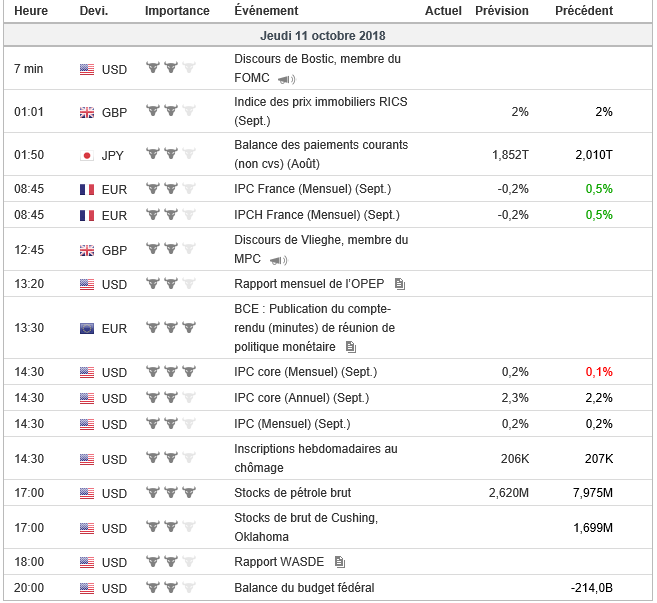Click the speaker icon next to Vlieghe's MPC speech

277,259
